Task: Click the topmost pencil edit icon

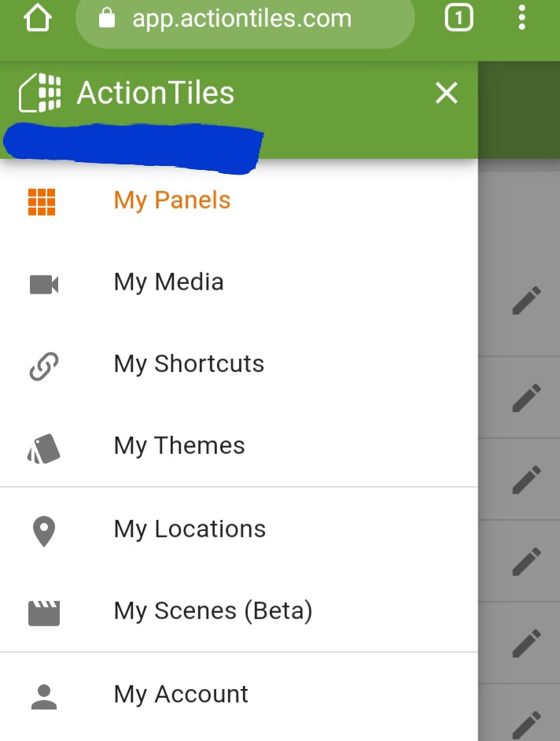Action: 525,300
